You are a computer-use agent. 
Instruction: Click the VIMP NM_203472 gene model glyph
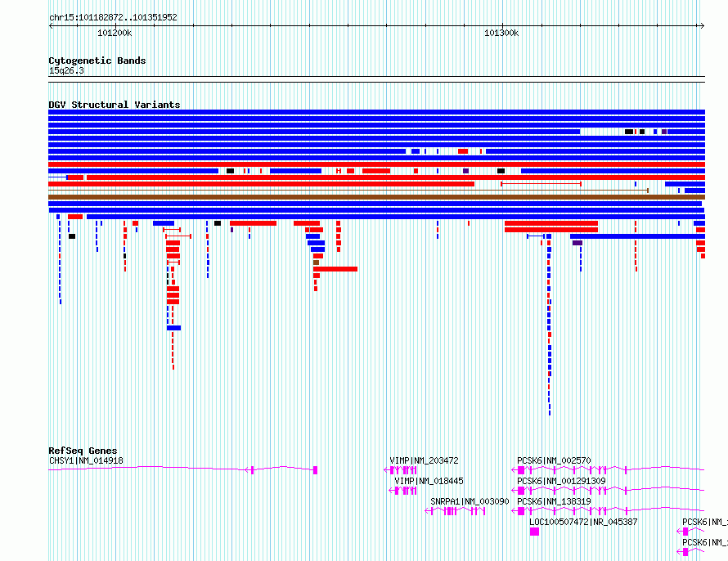click(x=400, y=470)
